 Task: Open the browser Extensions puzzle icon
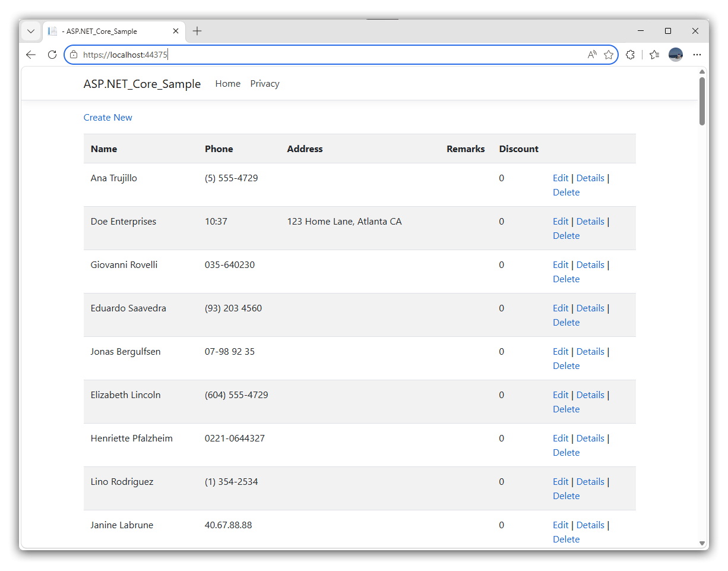[x=630, y=55]
